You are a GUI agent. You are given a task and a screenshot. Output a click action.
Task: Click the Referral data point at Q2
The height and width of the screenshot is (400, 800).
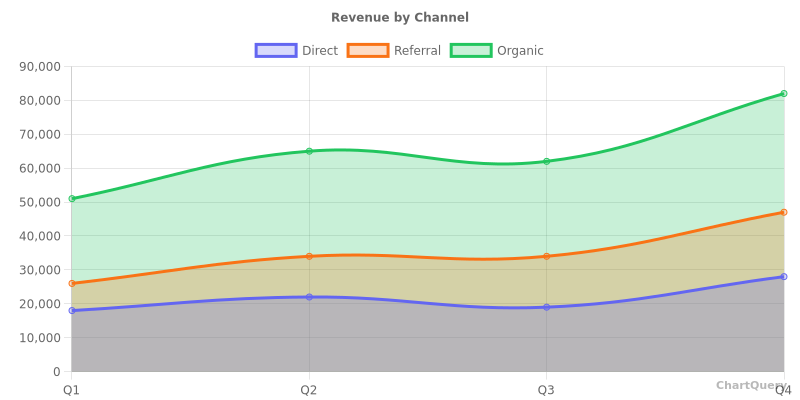tap(309, 256)
